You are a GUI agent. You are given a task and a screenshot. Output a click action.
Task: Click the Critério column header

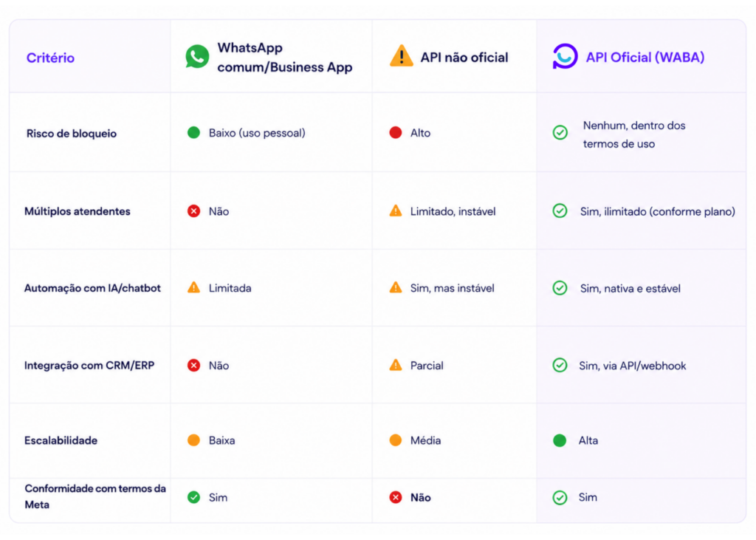pyautogui.click(x=51, y=58)
